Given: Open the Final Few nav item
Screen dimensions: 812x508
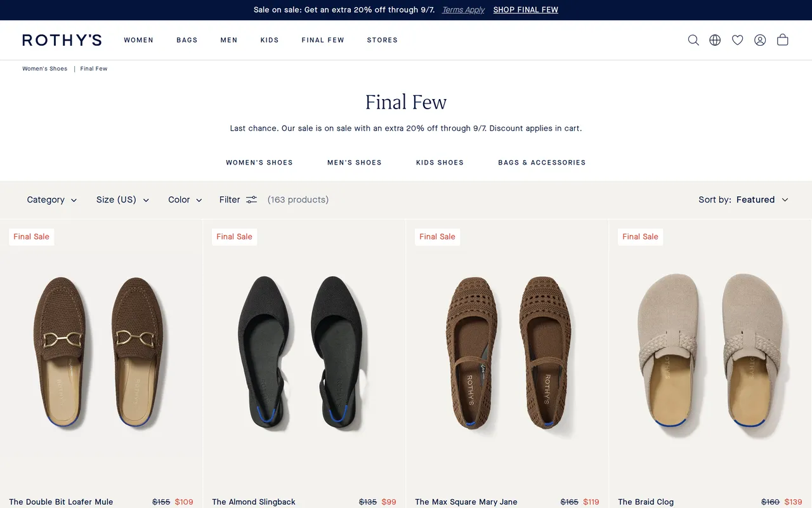Looking at the screenshot, I should click(323, 40).
